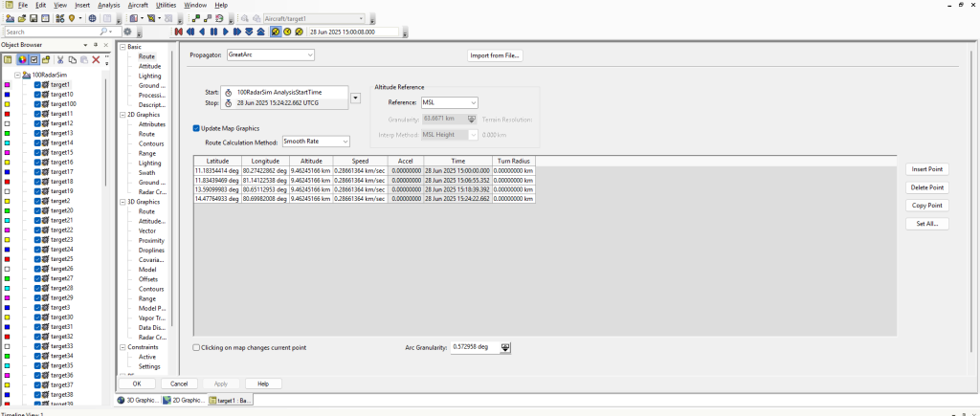980x416 pixels.
Task: Enable Clicking on map changes current point
Action: click(x=196, y=347)
